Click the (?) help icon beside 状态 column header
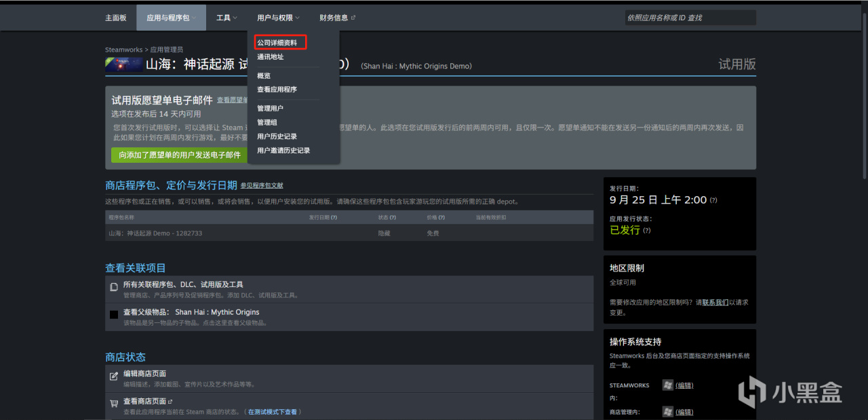Image resolution: width=868 pixels, height=420 pixels. tap(393, 217)
